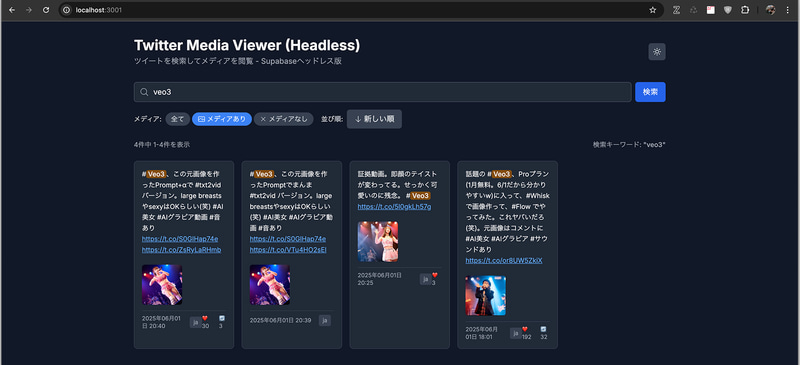
Task: Open the 新しい順 sort order control
Action: 374,119
